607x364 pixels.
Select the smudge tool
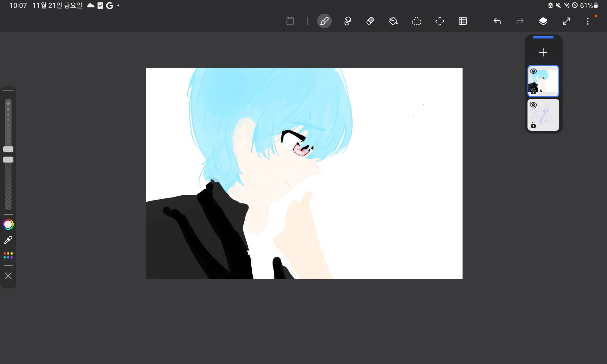[348, 21]
